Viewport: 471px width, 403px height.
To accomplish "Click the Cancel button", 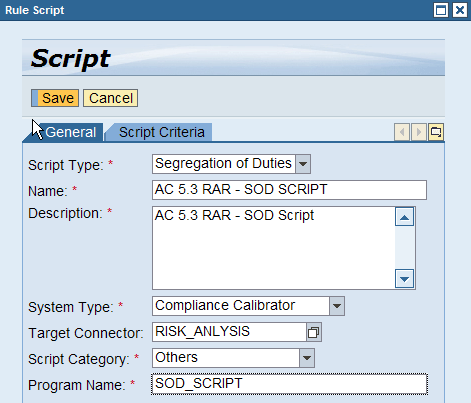I will click(110, 98).
